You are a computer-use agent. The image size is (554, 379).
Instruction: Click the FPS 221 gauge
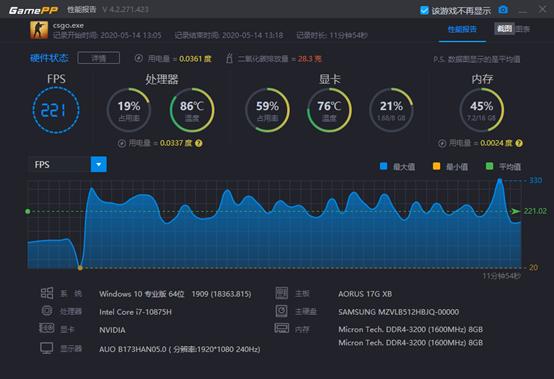coord(56,110)
